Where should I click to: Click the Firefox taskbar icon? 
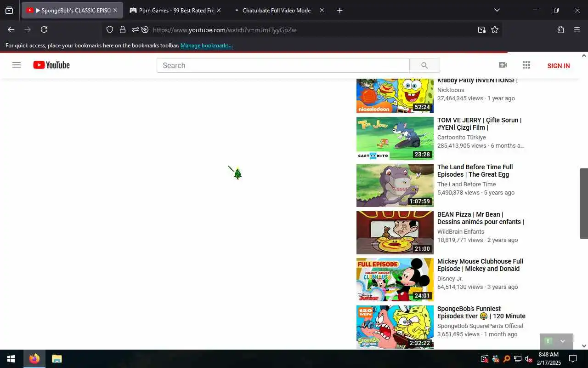pos(34,359)
